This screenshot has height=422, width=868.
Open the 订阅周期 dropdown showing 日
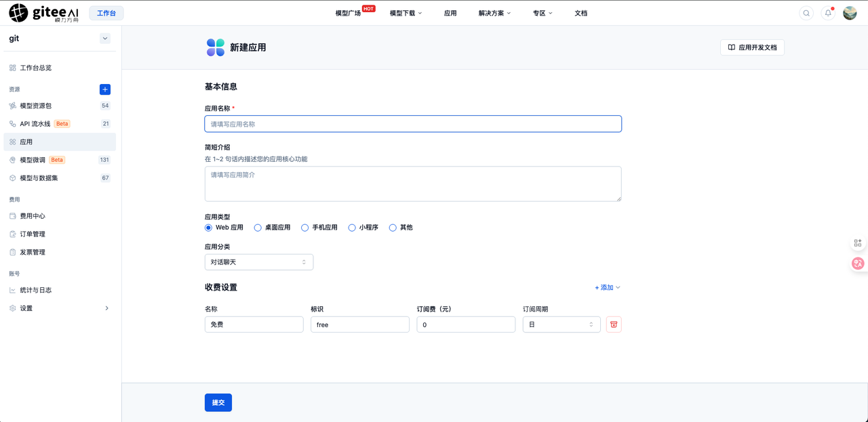[561, 324]
